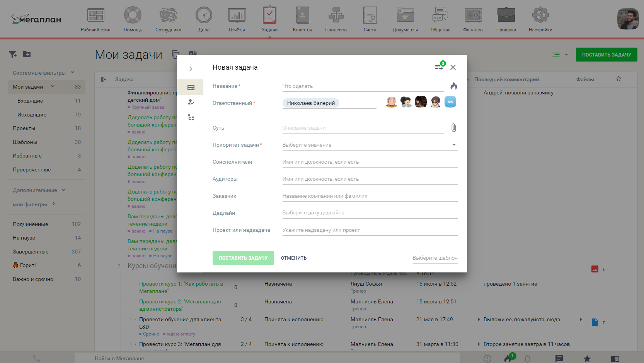Open the notifications bell in bottom bar
Viewport: 644px width, 363px height.
528,358
